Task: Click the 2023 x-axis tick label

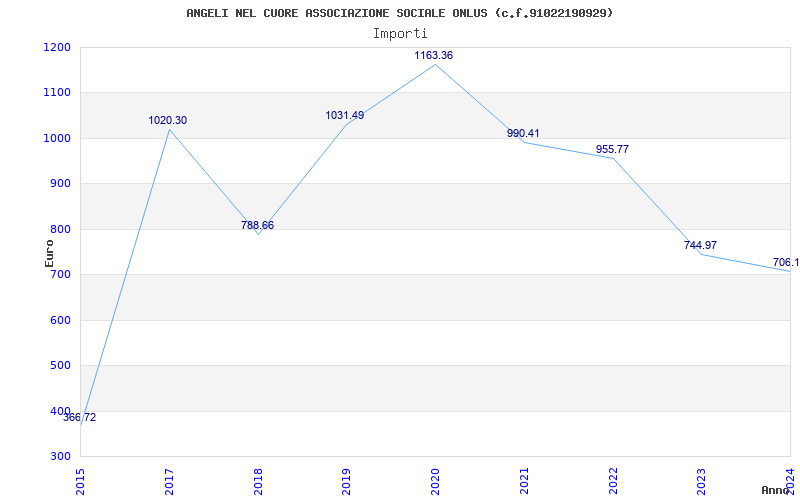Action: tap(701, 479)
